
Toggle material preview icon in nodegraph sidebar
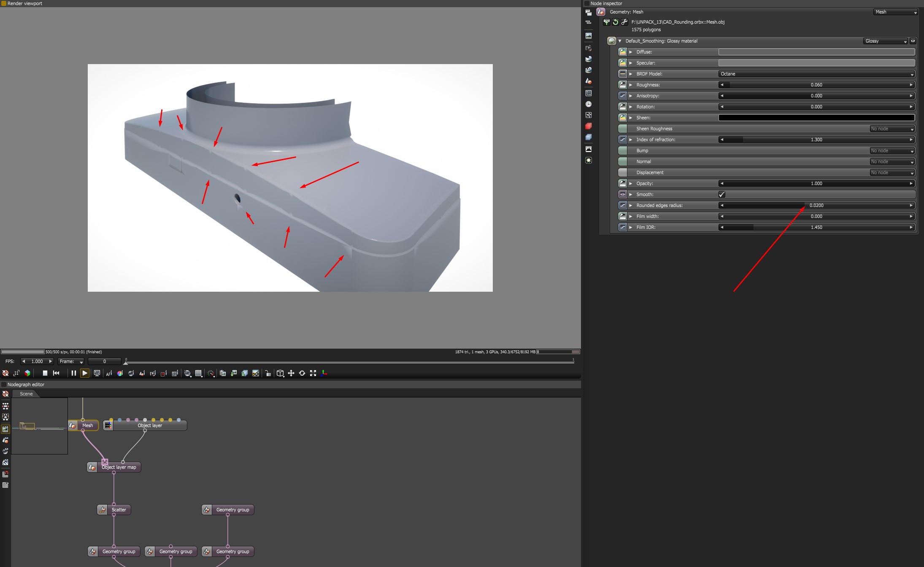point(5,451)
